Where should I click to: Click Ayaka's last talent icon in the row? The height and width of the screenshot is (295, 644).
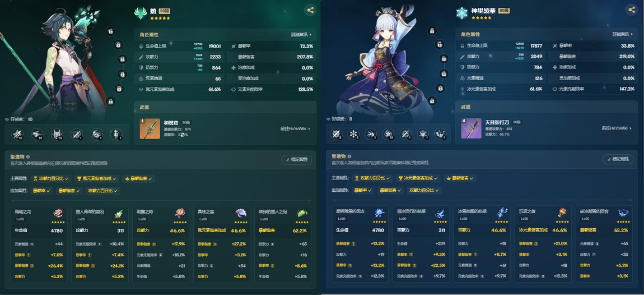click(440, 134)
